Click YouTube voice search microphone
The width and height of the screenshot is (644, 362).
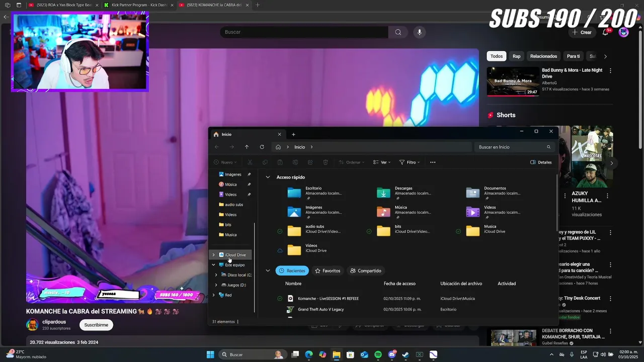pos(420,32)
